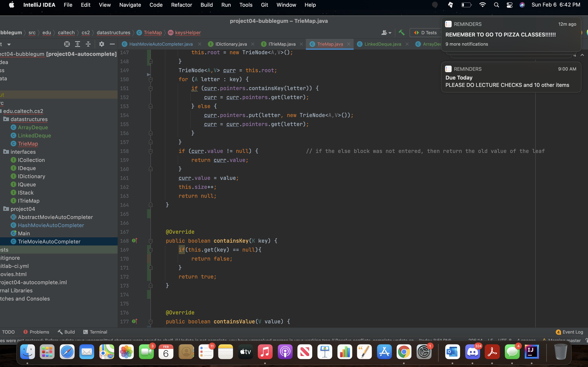The height and width of the screenshot is (367, 588).
Task: Open the Refactor menu
Action: [x=181, y=5]
